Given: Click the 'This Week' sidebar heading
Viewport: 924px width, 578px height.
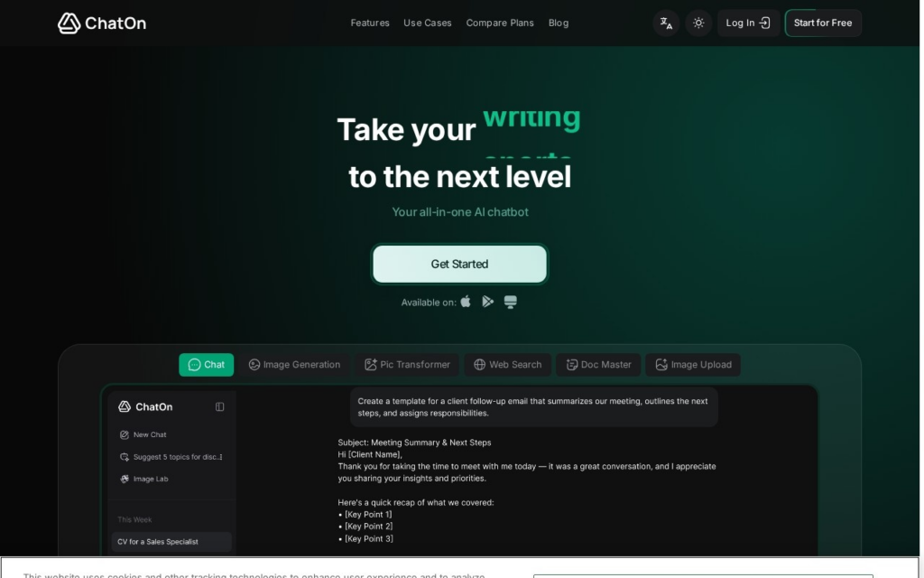Looking at the screenshot, I should (134, 519).
